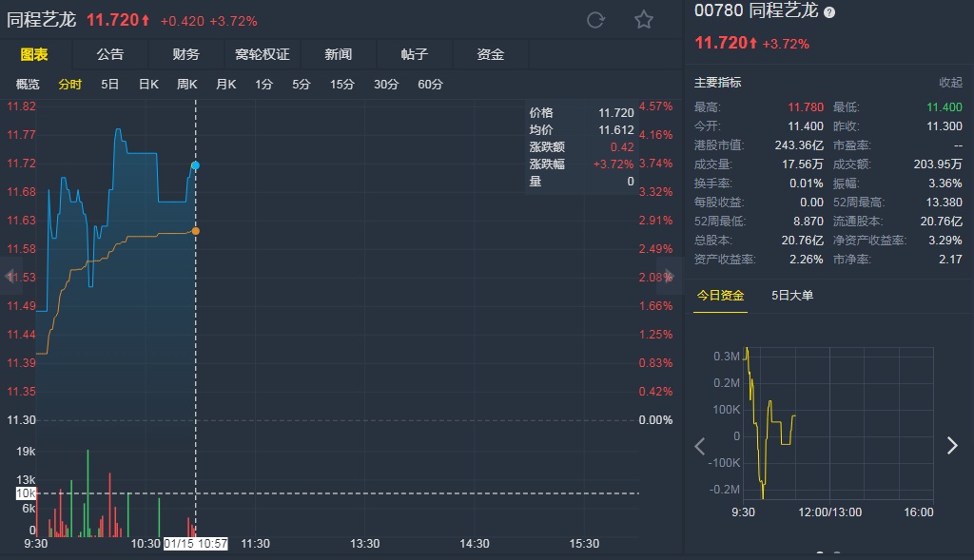Image resolution: width=974 pixels, height=560 pixels.
Task: Switch the chart to the 5日 view
Action: [x=110, y=85]
